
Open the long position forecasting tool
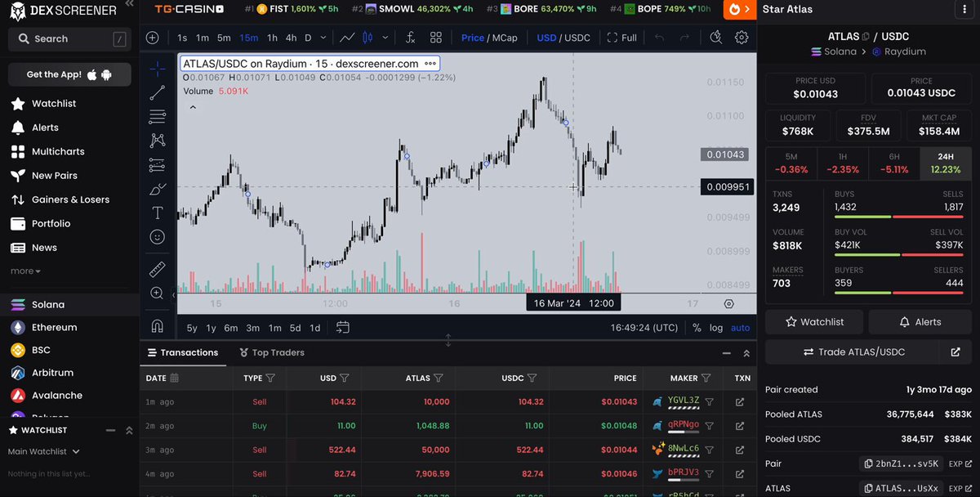click(158, 165)
